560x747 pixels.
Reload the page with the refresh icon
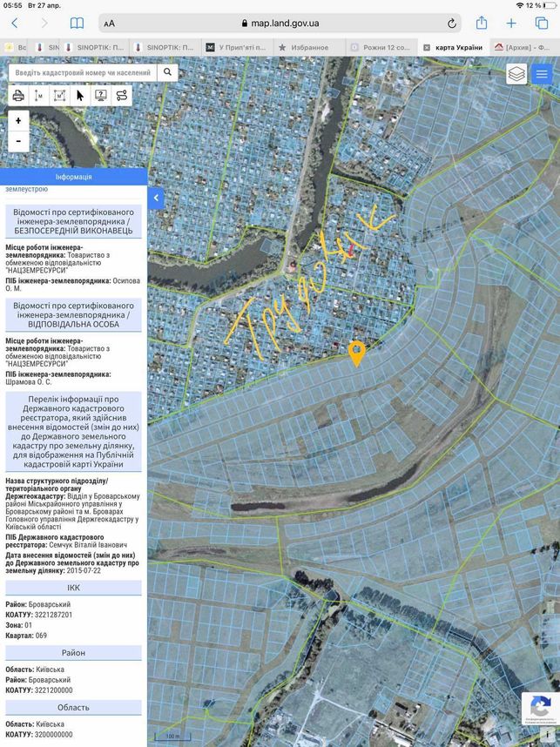451,24
